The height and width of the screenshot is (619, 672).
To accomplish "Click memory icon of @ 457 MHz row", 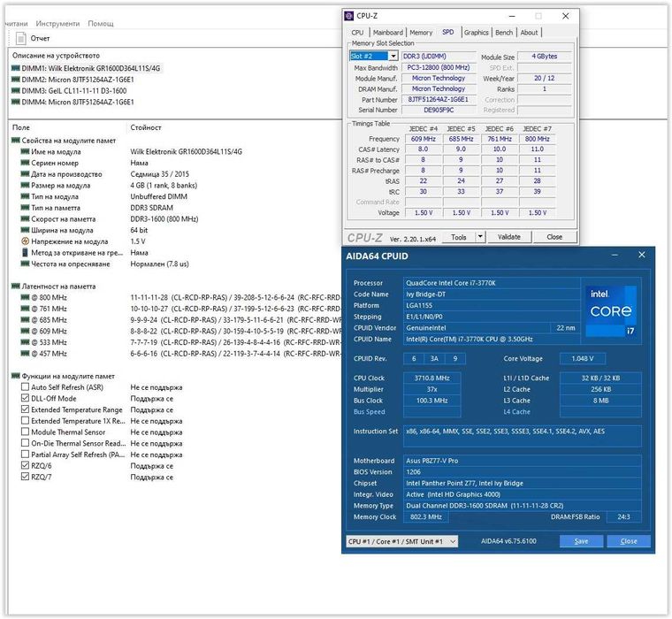I will [25, 354].
